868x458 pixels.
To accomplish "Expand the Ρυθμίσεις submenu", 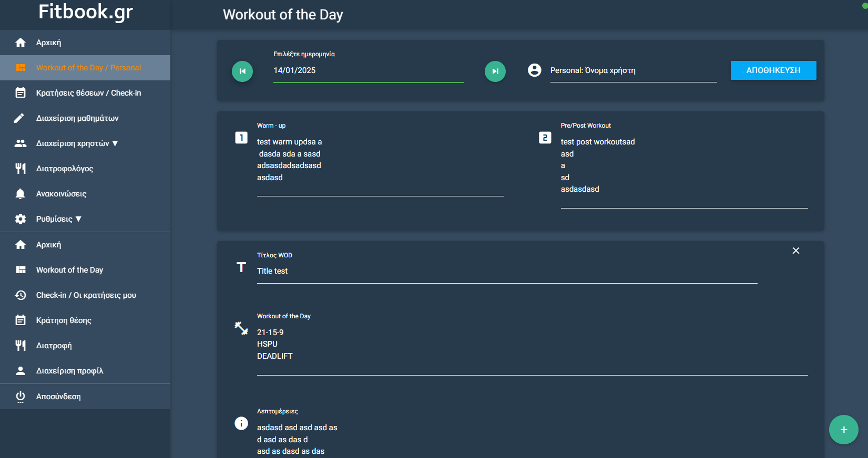I will tap(59, 219).
